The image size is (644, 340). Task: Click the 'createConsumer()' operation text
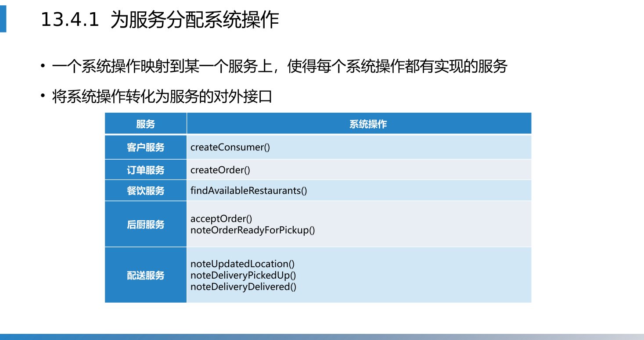tap(230, 147)
